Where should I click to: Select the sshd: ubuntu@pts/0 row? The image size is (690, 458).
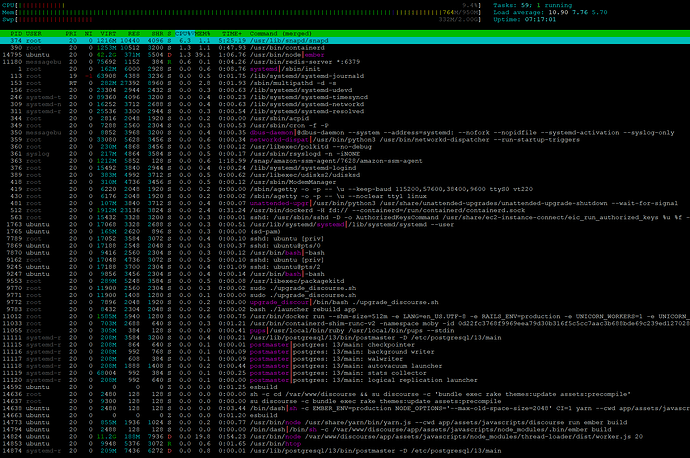345,245
